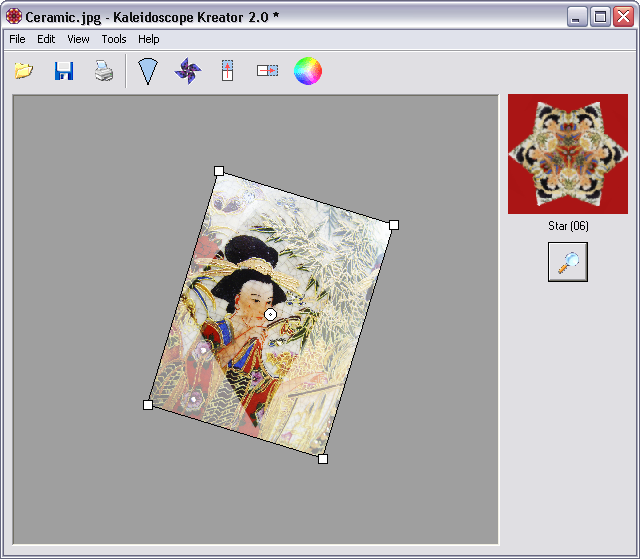Click the bottom-right corner handle of image
640x559 pixels.
pos(323,459)
